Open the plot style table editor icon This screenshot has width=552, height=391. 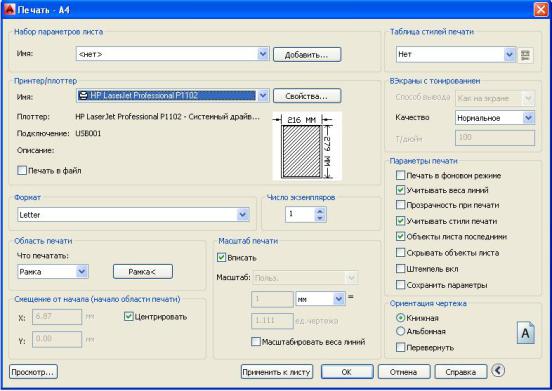click(x=525, y=55)
